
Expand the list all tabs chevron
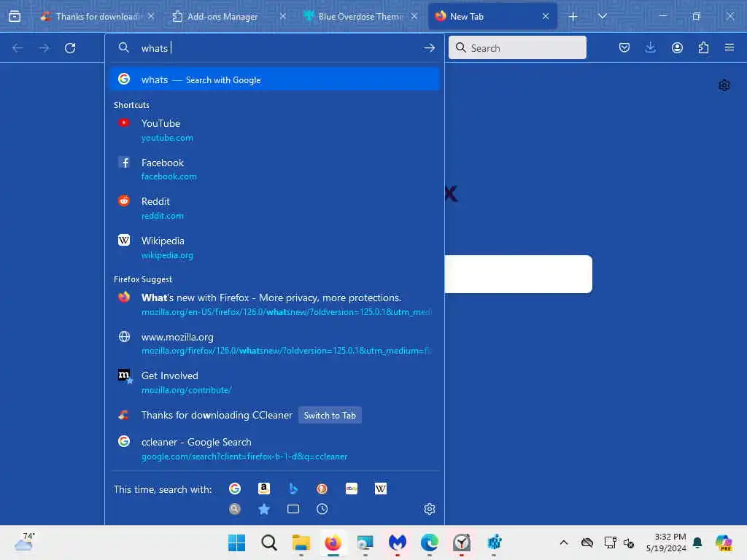click(602, 17)
